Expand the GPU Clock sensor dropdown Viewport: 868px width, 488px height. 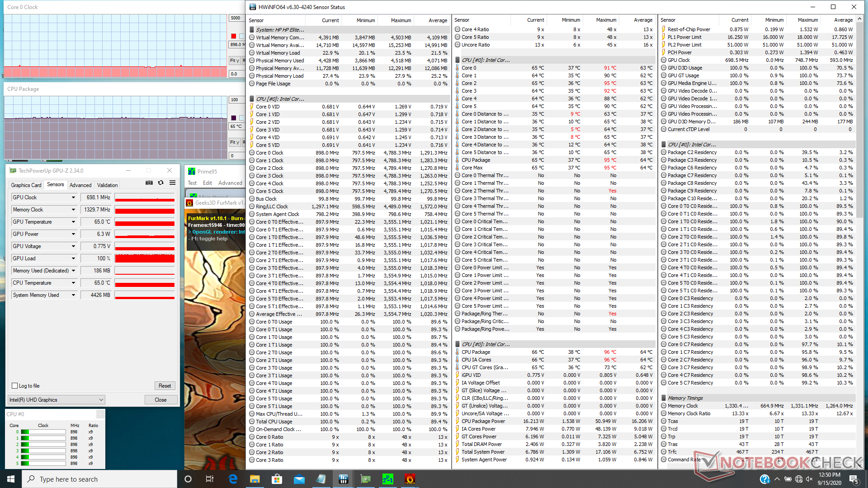tap(73, 197)
